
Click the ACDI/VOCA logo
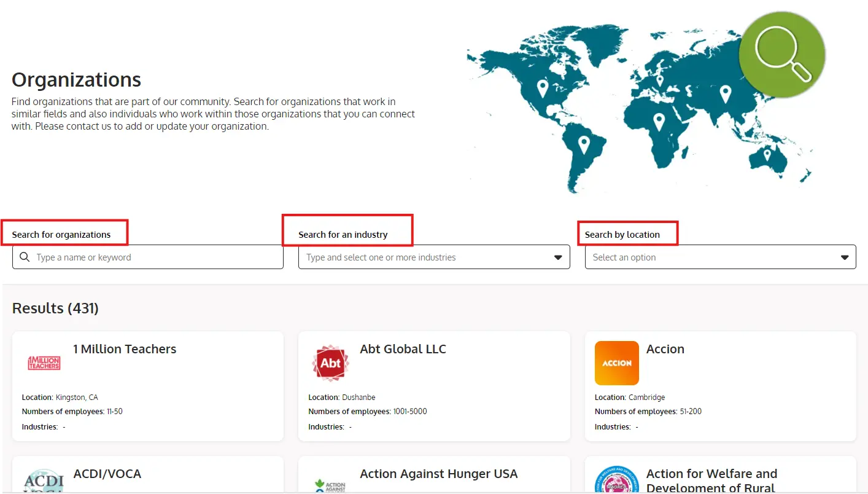coord(44,480)
